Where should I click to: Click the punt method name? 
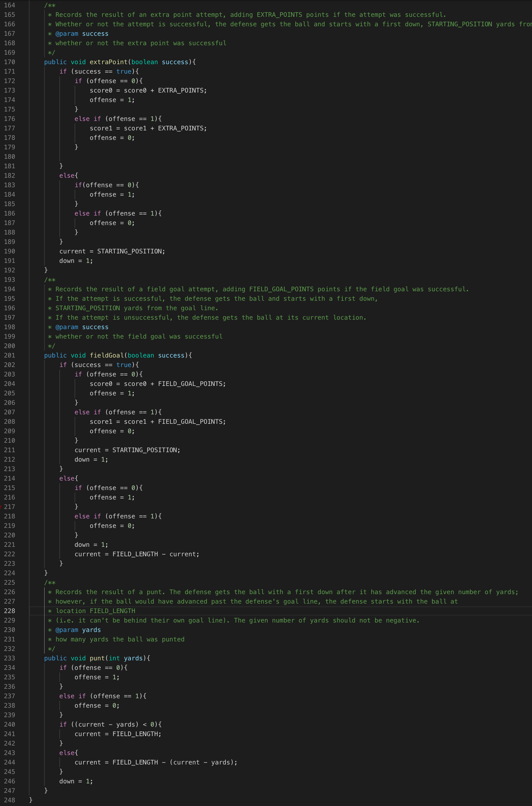(x=97, y=658)
